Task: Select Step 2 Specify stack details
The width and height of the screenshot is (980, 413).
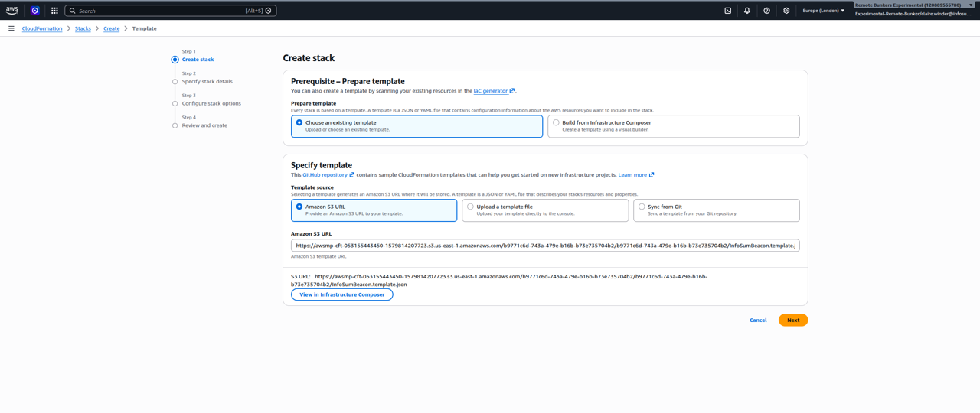Action: point(207,81)
